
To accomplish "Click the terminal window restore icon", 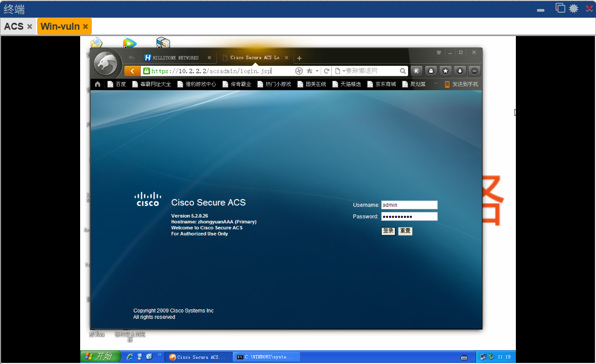I will coord(560,8).
